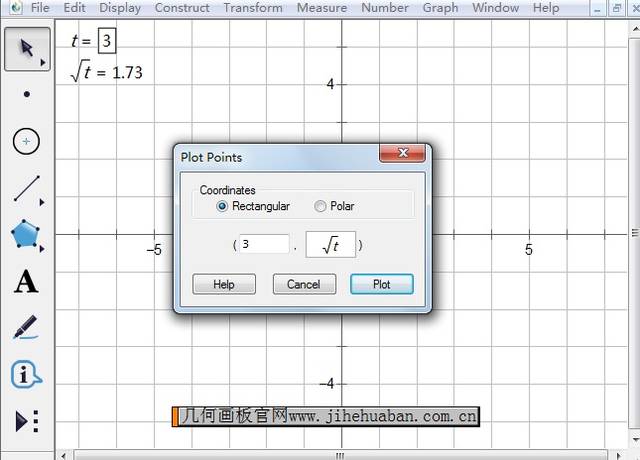Viewport: 640px width, 460px height.
Task: Activate the Text tool
Action: click(x=26, y=282)
